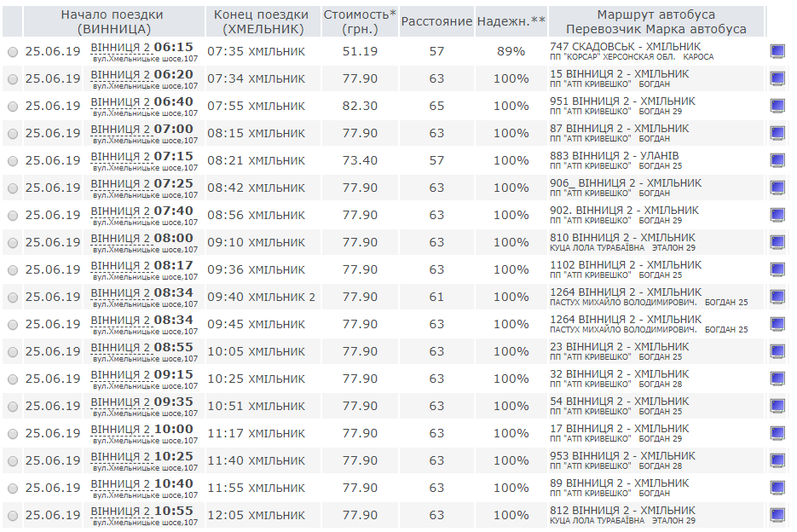Choose the 08:17 departure radio button
The height and width of the screenshot is (532, 797).
13,270
